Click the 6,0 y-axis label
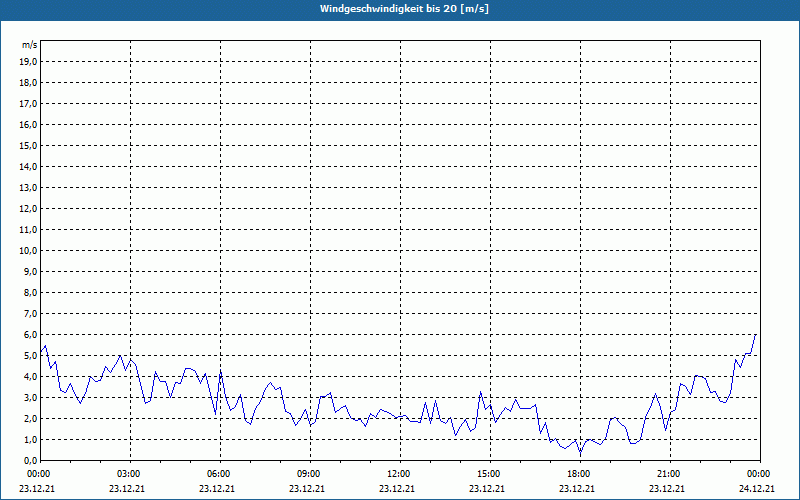 tap(31, 334)
